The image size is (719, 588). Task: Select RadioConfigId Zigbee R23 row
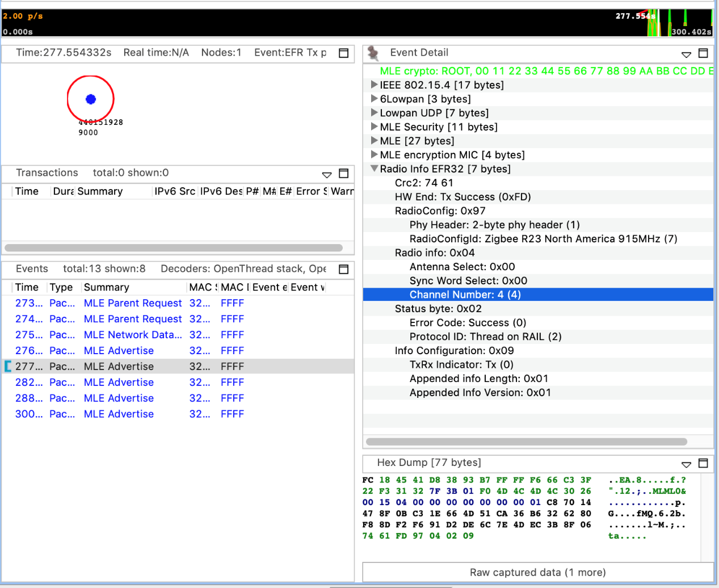[x=538, y=239]
